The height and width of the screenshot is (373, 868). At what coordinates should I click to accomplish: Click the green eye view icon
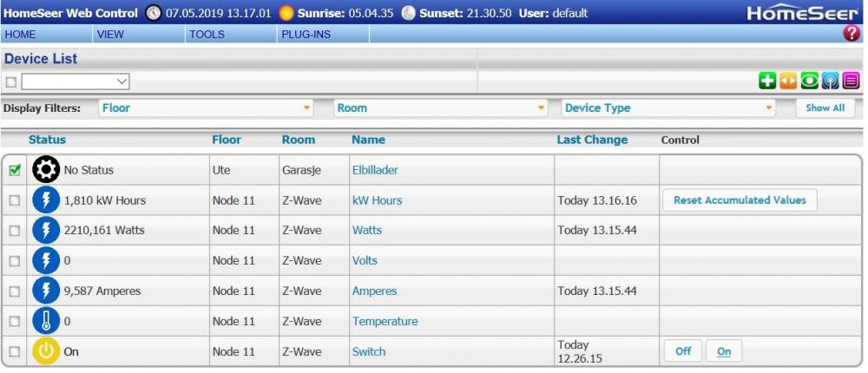coord(809,81)
